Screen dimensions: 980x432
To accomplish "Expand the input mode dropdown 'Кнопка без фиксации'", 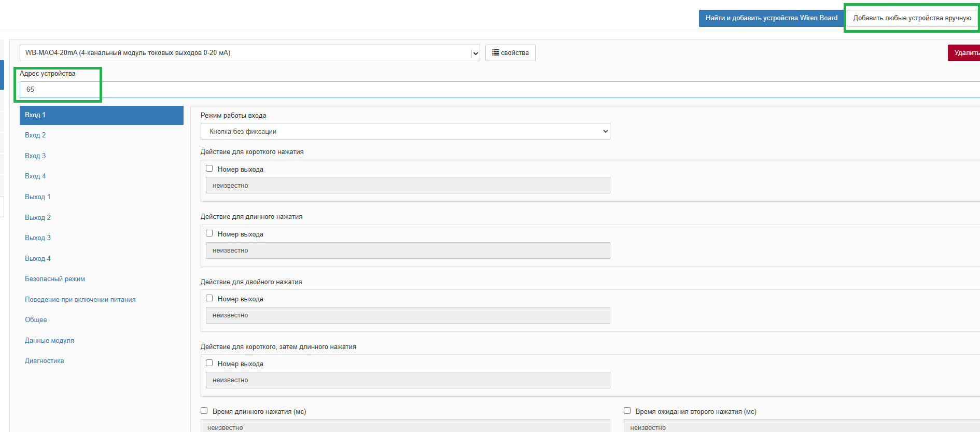I will pyautogui.click(x=405, y=131).
